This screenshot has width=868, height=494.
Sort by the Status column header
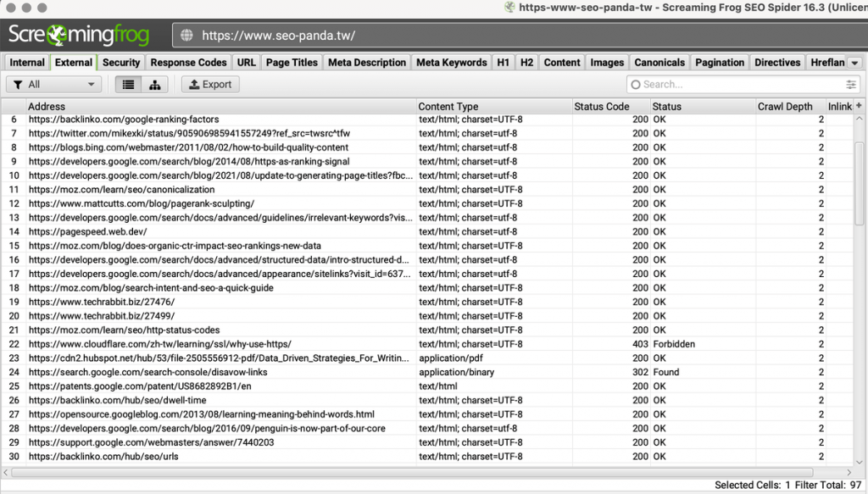coord(703,106)
